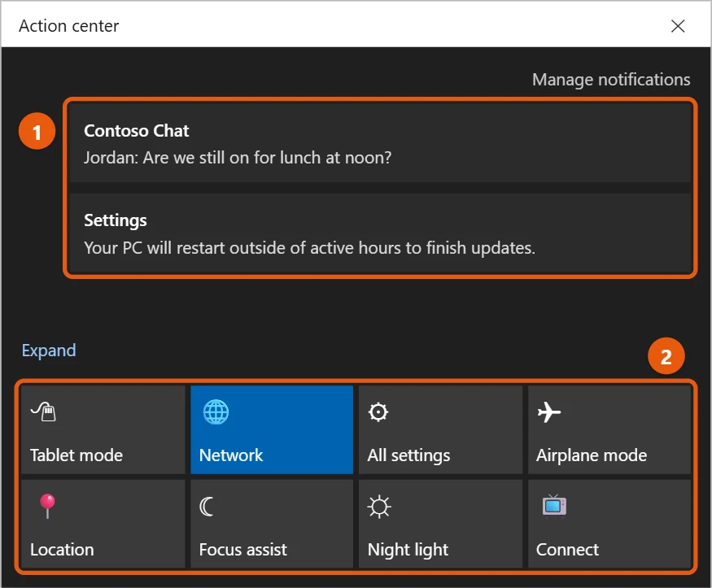Image resolution: width=712 pixels, height=588 pixels.
Task: Click the All settings gear icon
Action: pos(378,412)
